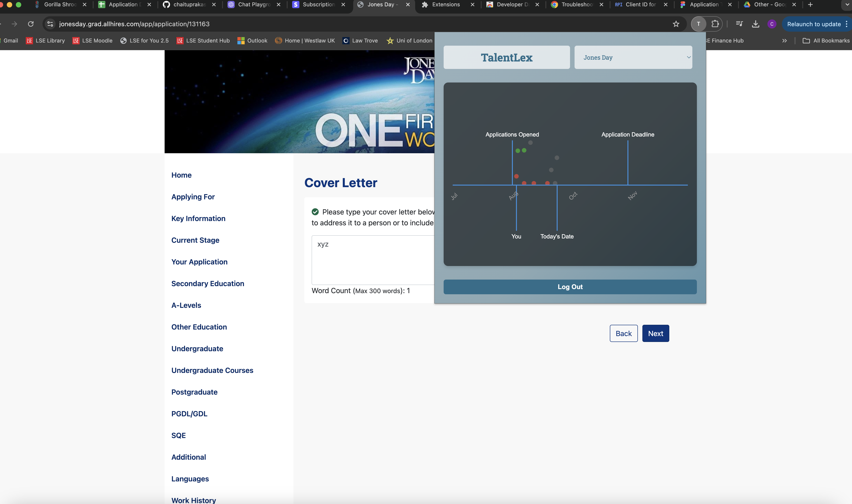Click the Log Out button

[570, 287]
